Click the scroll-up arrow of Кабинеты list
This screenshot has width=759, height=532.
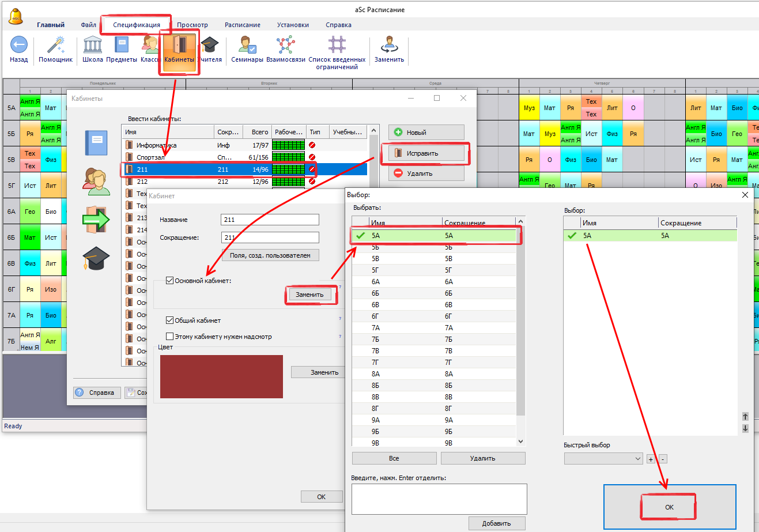point(373,131)
